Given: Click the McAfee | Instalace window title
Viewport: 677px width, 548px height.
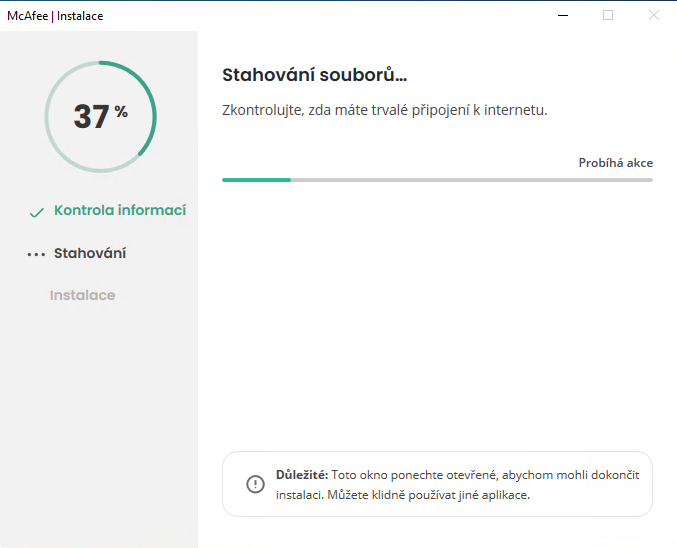Looking at the screenshot, I should pyautogui.click(x=55, y=16).
